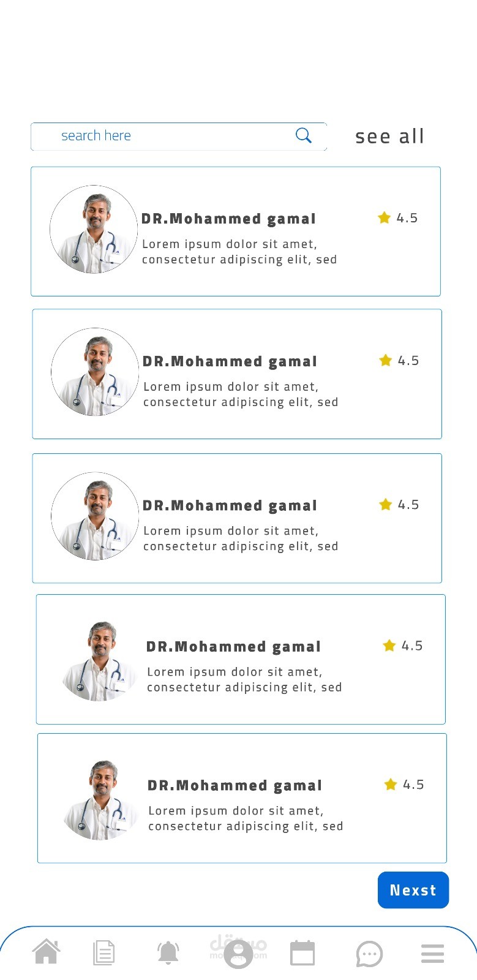The image size is (477, 980).
Task: Open the profile avatar icon
Action: pos(238,954)
